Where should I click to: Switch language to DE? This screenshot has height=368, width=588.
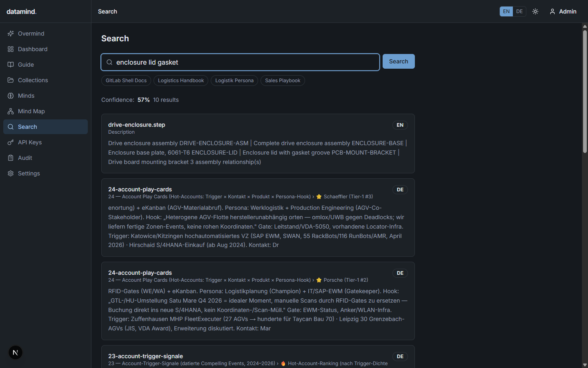click(519, 11)
